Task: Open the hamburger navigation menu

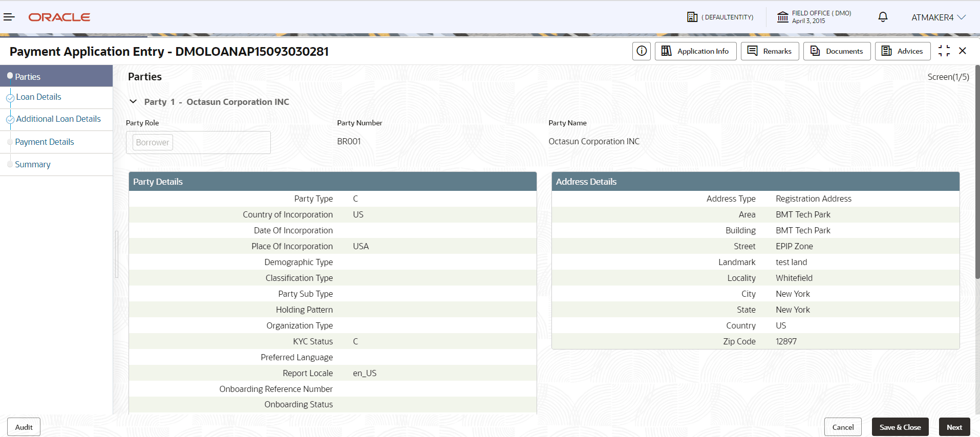Action: click(x=9, y=17)
